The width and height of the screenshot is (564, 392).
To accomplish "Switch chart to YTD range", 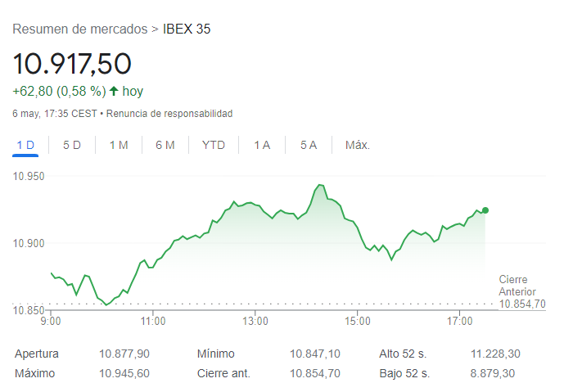I will coord(214,145).
